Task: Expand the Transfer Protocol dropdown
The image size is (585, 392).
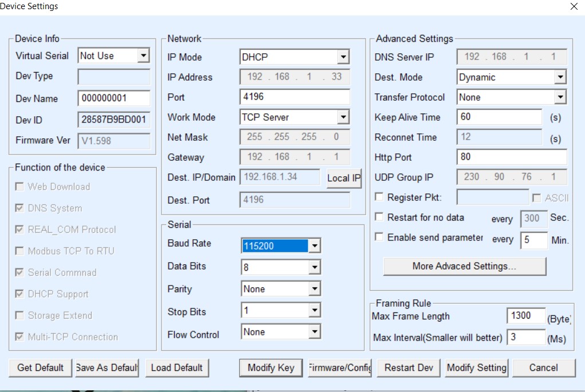Action: [x=560, y=97]
